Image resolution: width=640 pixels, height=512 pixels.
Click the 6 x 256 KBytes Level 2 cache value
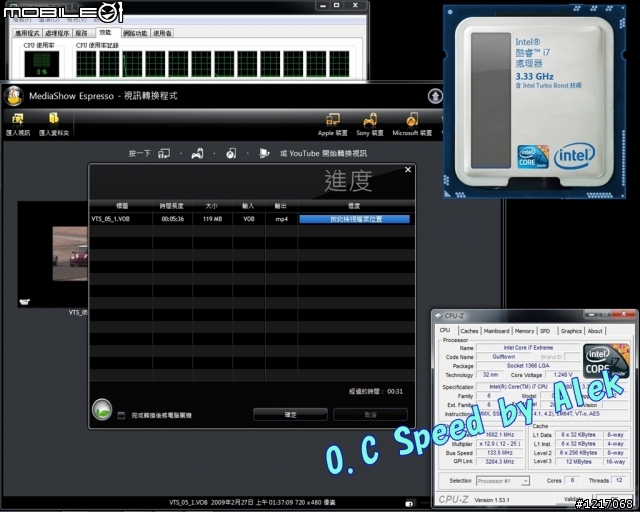click(x=578, y=453)
